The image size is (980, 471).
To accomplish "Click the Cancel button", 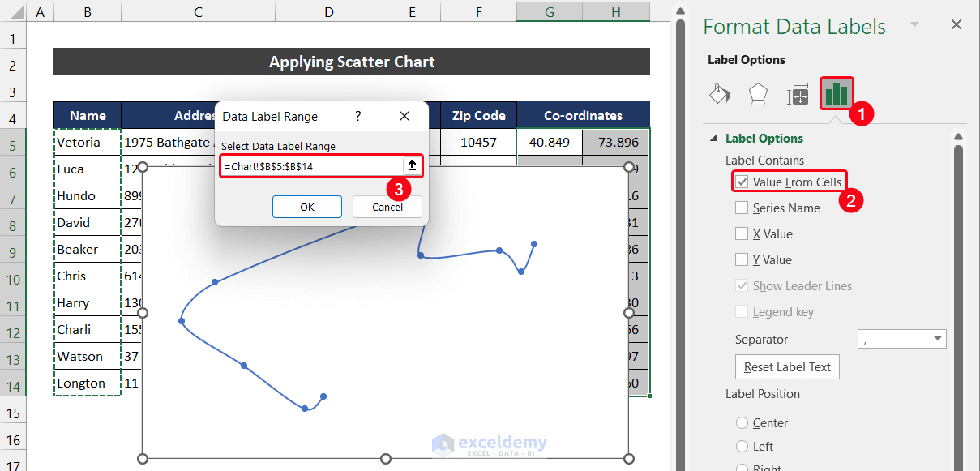I will pyautogui.click(x=387, y=206).
